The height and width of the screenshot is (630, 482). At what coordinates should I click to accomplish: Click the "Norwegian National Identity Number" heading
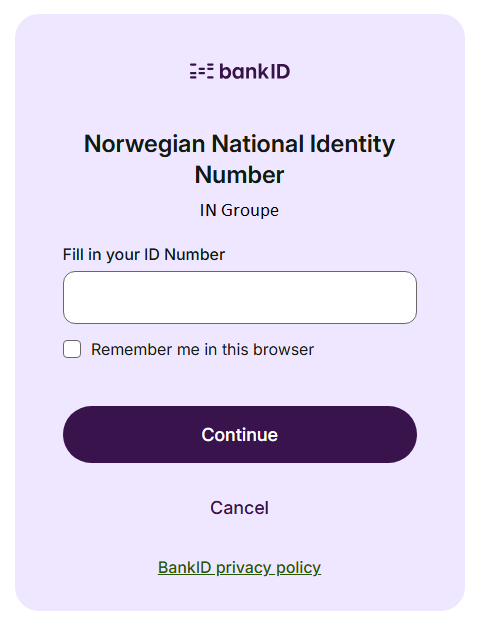point(239,159)
